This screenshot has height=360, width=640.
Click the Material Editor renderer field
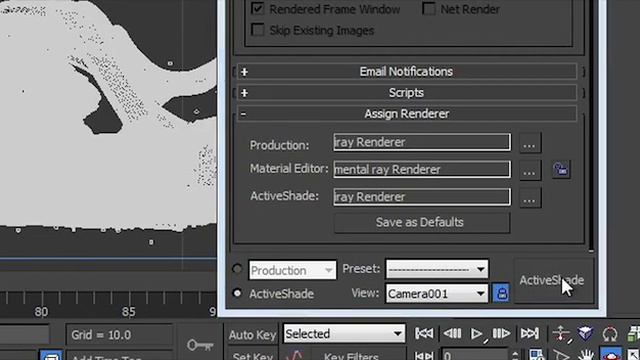click(x=422, y=169)
